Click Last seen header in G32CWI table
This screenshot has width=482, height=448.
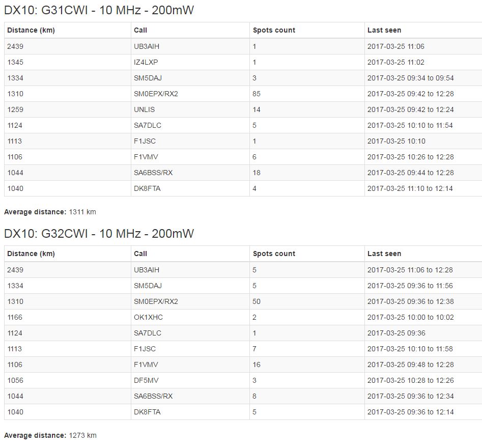384,254
